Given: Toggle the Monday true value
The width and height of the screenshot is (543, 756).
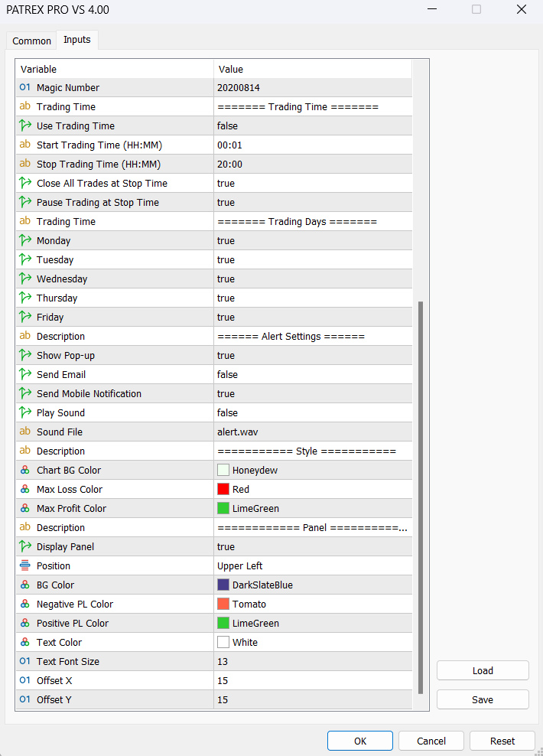Looking at the screenshot, I should [313, 240].
